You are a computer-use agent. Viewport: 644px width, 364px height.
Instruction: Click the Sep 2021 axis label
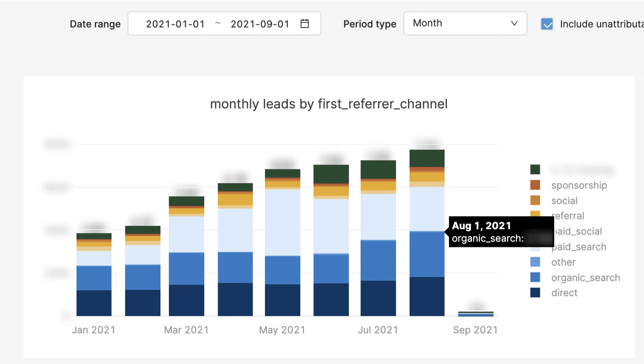(x=476, y=330)
